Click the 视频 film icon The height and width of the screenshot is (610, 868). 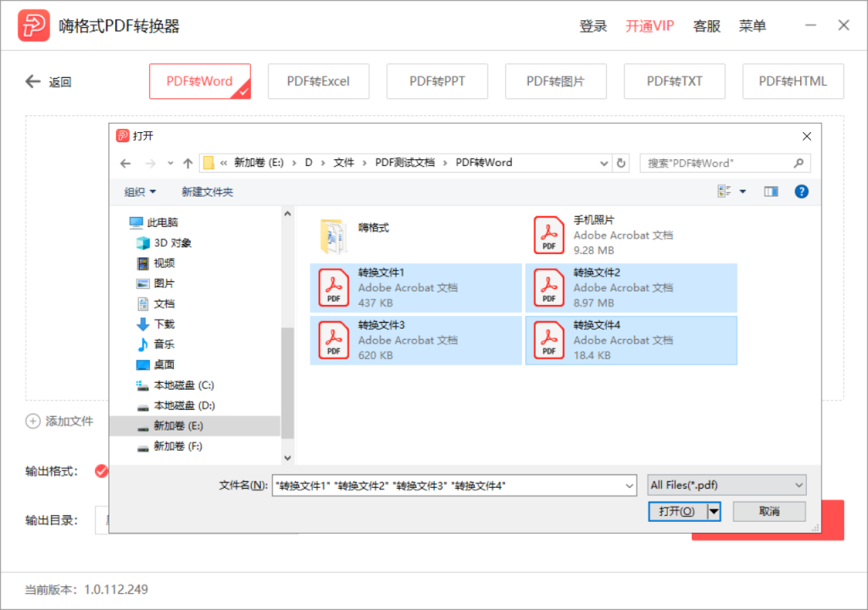coord(142,263)
